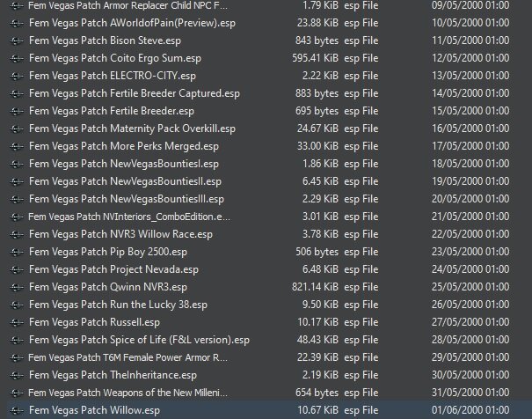This screenshot has height=419, width=532.
Task: Click the file icon beside NewVegasBountiesI.esp
Action: 17,165
